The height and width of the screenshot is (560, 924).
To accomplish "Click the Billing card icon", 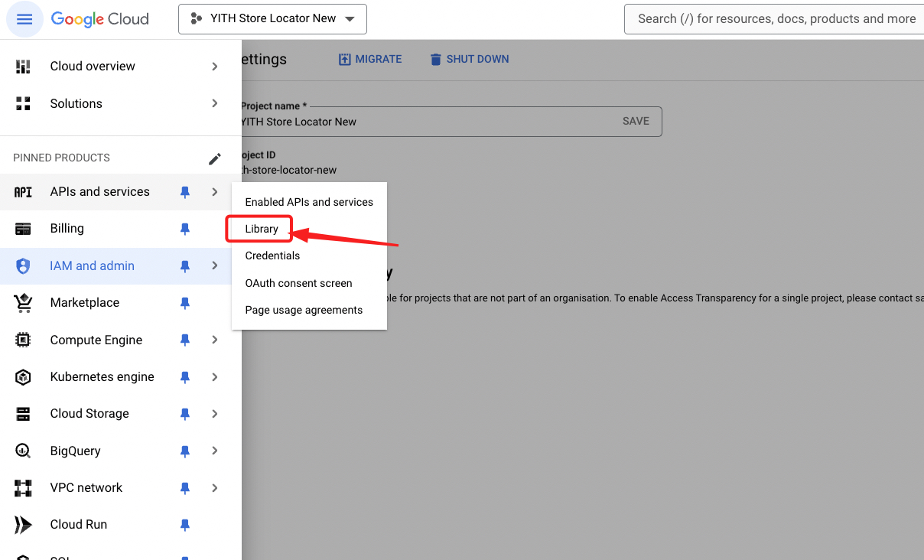I will point(23,229).
